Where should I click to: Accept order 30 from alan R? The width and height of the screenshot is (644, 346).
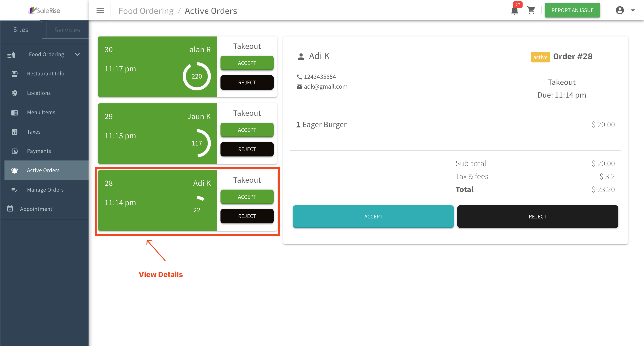coord(247,63)
